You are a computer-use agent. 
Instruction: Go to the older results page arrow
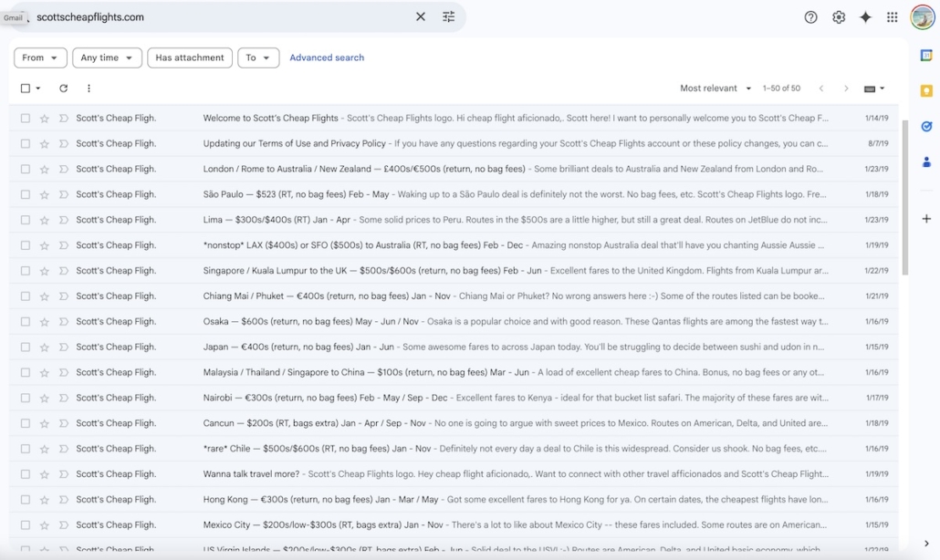[846, 88]
